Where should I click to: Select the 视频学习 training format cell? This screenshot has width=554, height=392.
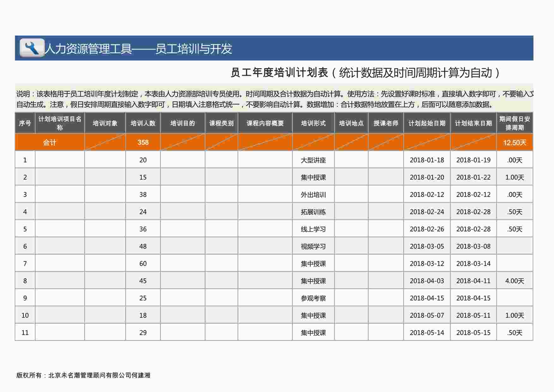pos(313,246)
